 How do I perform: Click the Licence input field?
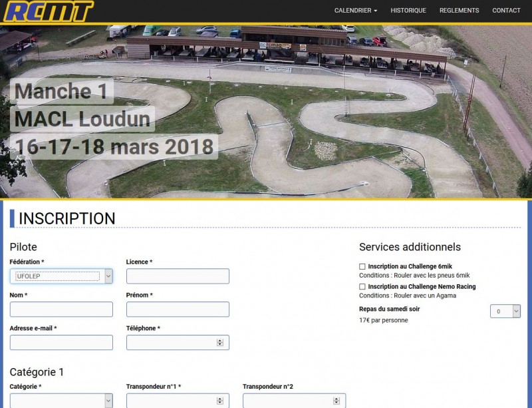coord(178,276)
